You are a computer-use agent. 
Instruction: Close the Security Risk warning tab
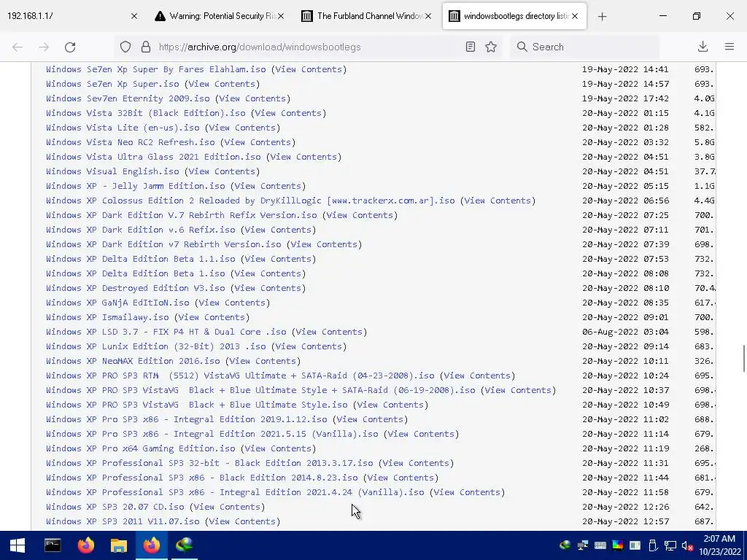pos(281,16)
